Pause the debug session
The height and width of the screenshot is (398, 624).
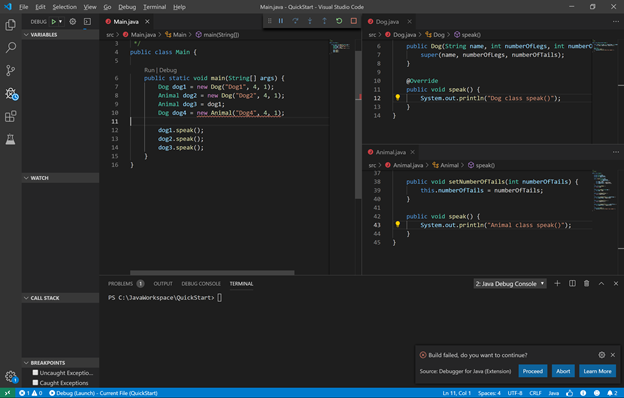click(x=281, y=21)
